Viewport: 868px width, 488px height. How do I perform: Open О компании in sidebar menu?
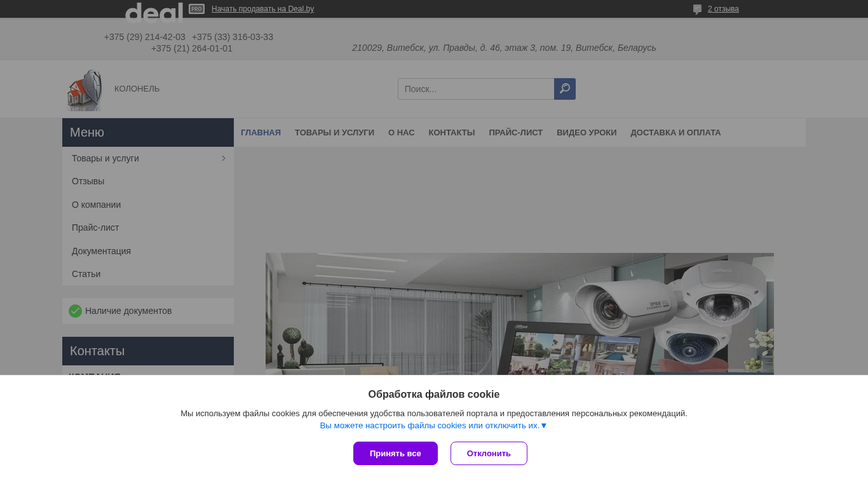pos(97,205)
